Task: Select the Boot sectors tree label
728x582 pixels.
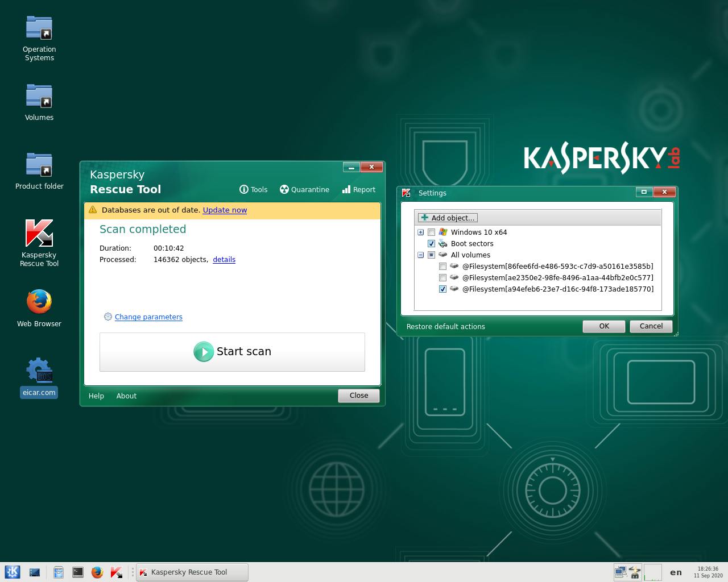Action: (472, 243)
